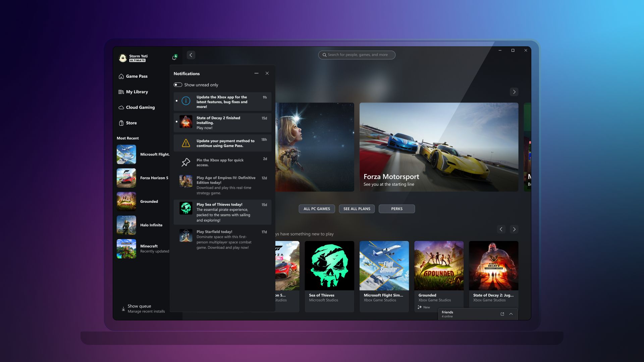Open notifications more options menu
The image size is (644, 362).
(x=256, y=73)
